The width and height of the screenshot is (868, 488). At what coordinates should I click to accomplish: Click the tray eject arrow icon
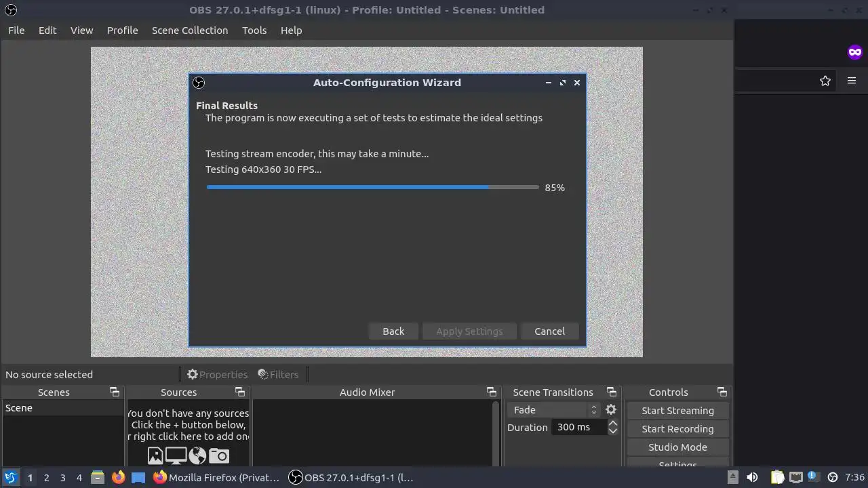point(733,477)
